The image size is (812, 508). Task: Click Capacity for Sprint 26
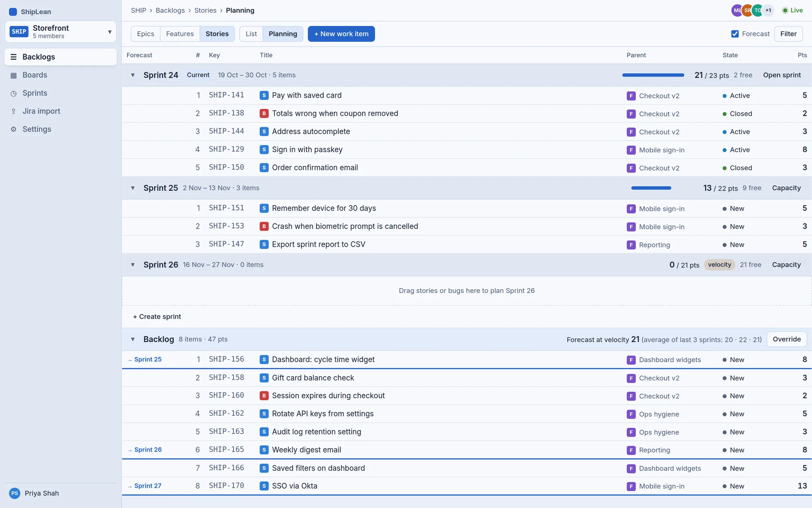point(786,265)
